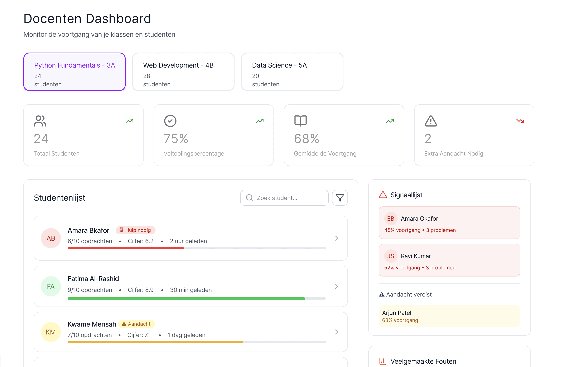Viewport: 588px width, 367px height.
Task: Click the students icon on Totaal Studenten card
Action: click(x=40, y=121)
